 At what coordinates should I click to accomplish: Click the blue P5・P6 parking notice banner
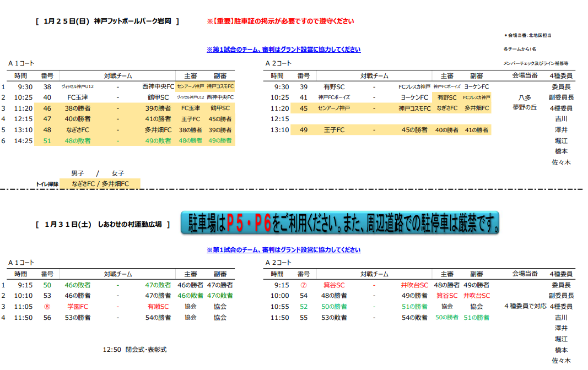339,223
